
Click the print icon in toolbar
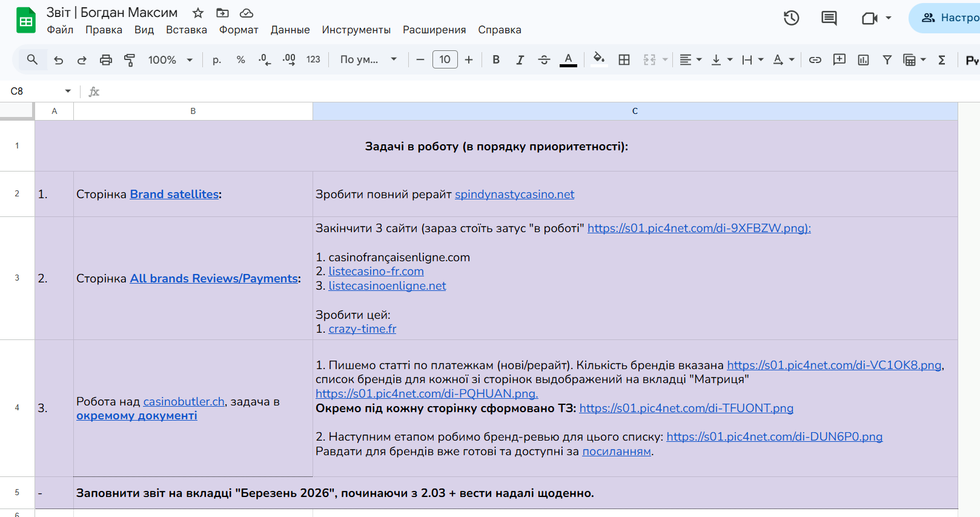click(x=106, y=60)
